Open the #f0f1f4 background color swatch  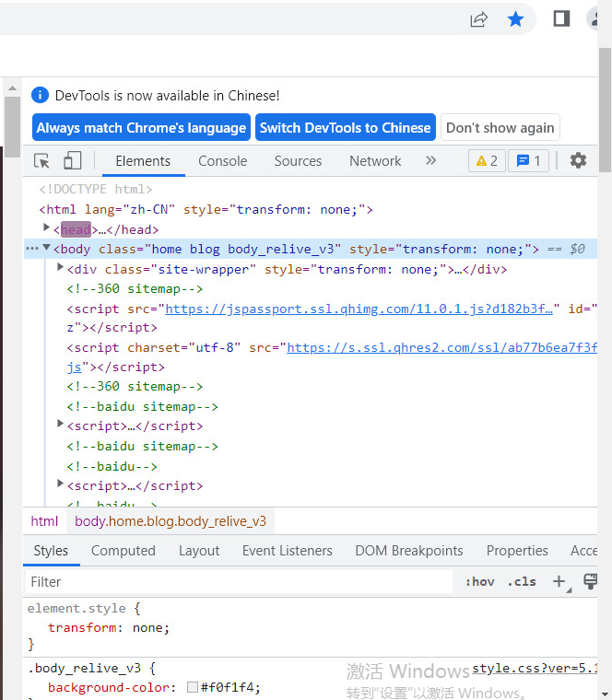[193, 687]
